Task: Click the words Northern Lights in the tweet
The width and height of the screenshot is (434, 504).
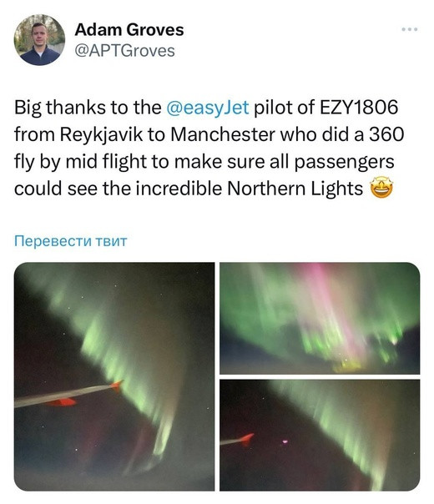Action: 295,189
